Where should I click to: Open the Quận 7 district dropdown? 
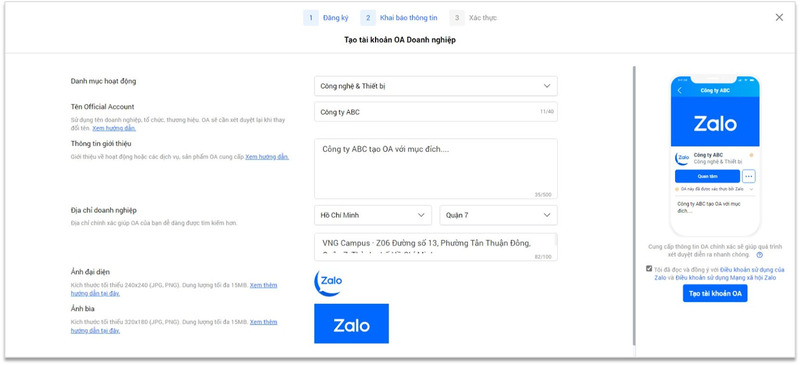[x=498, y=215]
